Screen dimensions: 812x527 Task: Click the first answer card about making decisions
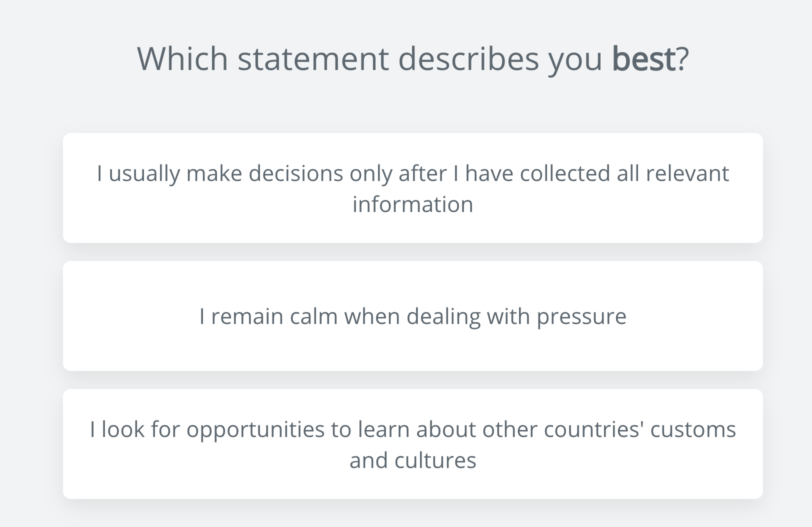(x=412, y=188)
